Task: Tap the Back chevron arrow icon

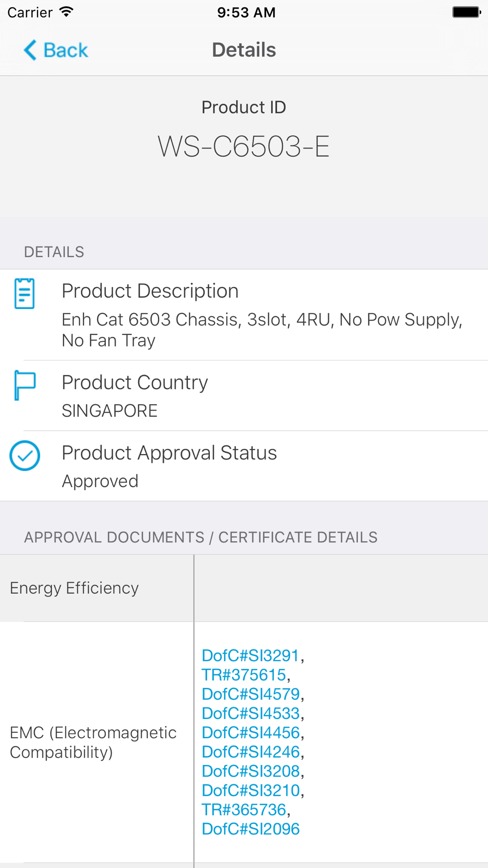Action: coord(30,50)
